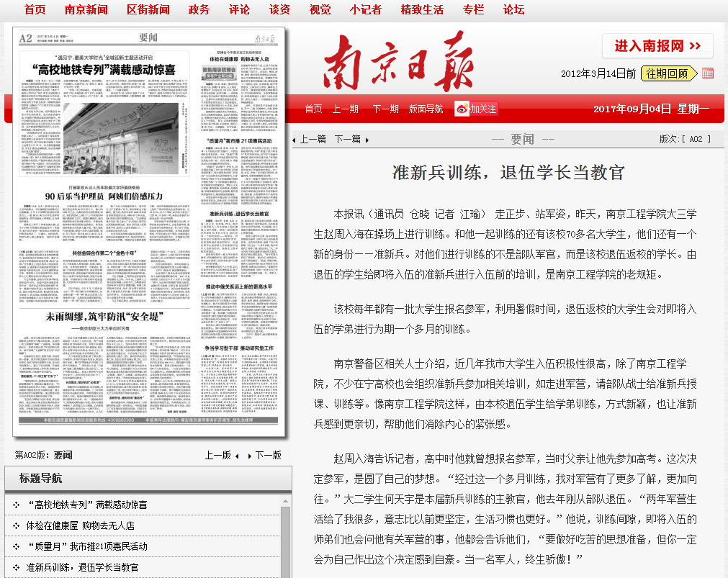The width and height of the screenshot is (728, 578).
Task: Click bullet icon beside 体检在健康屋 headline
Action: (x=16, y=526)
